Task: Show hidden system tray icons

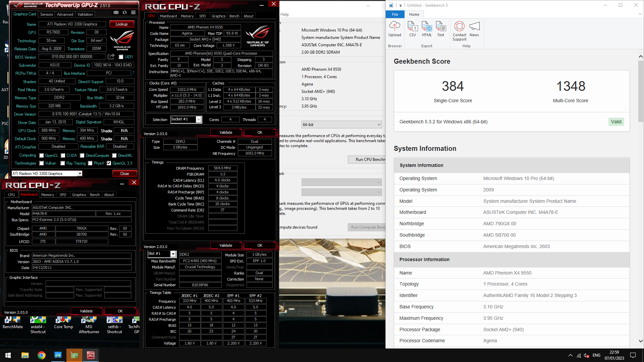Action: coord(570,355)
